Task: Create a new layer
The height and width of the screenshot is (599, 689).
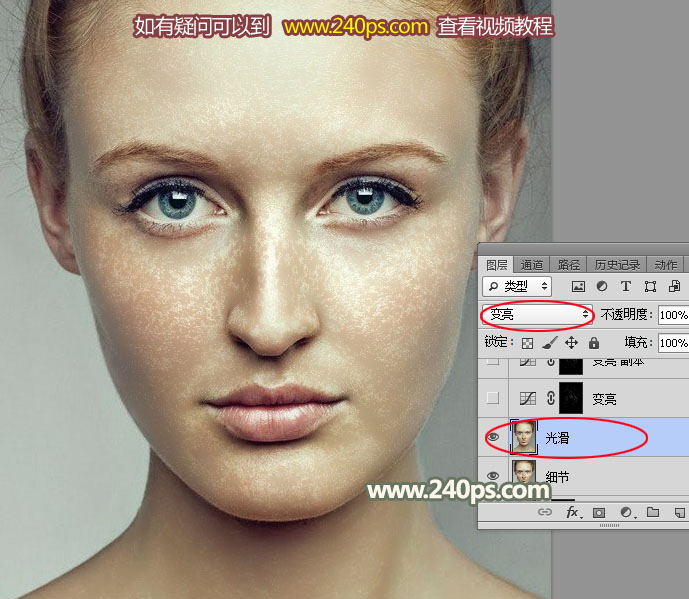Action: [680, 512]
